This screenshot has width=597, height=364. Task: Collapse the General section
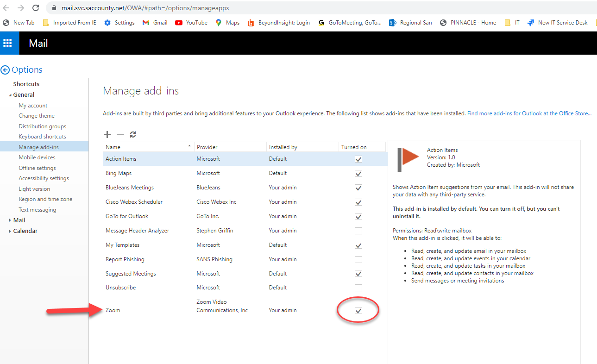(10, 95)
